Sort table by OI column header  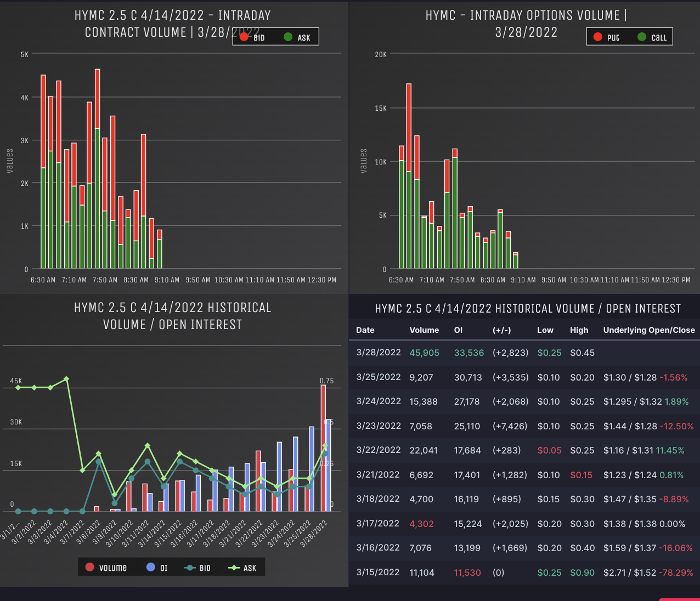458,330
